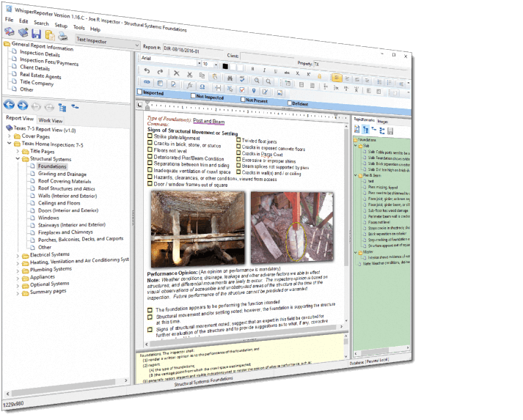The image size is (523, 420).
Task: Expand the Plumbing Systems folder
Action: (x=18, y=271)
